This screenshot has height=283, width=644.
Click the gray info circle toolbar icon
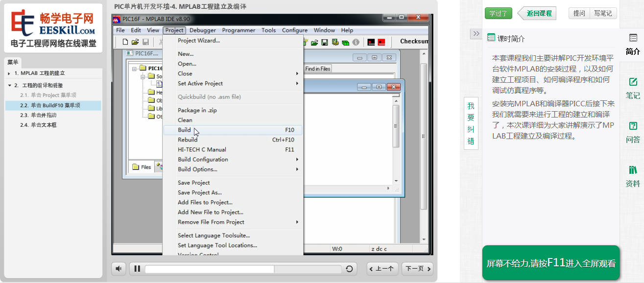tap(356, 43)
